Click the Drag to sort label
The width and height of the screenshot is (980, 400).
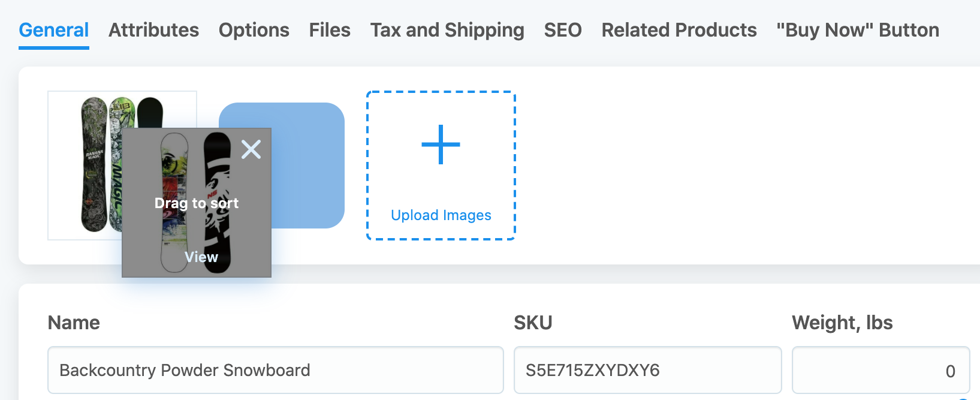point(197,203)
